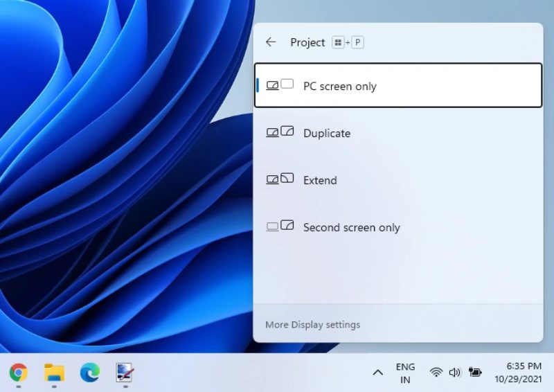Image resolution: width=554 pixels, height=392 pixels.
Task: Open More Display settings link
Action: 312,325
